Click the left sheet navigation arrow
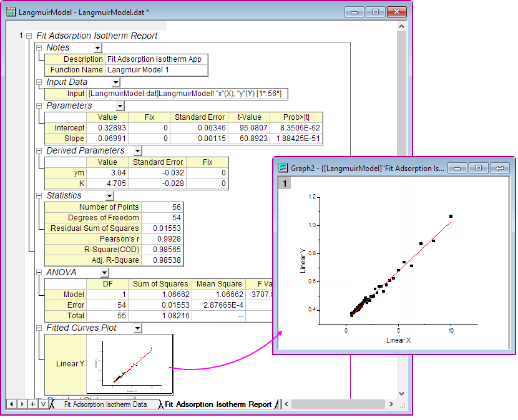The width and height of the screenshot is (518, 420). [12, 404]
